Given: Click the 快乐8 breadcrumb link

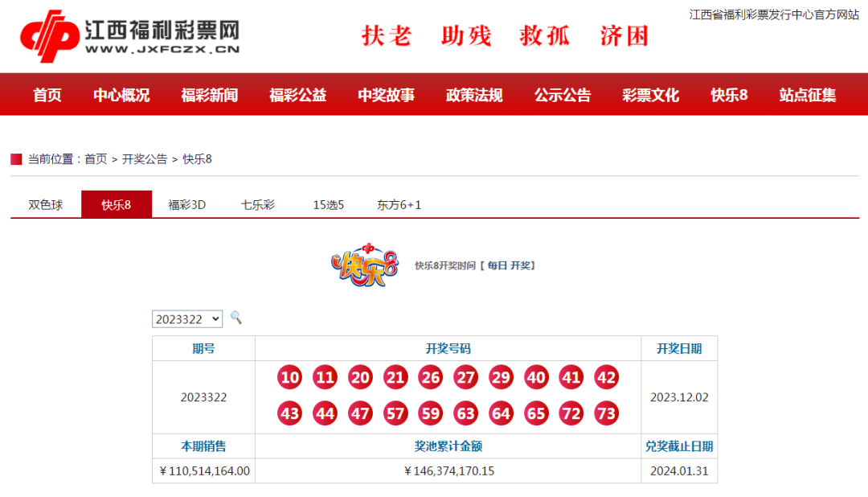Looking at the screenshot, I should click(x=197, y=159).
